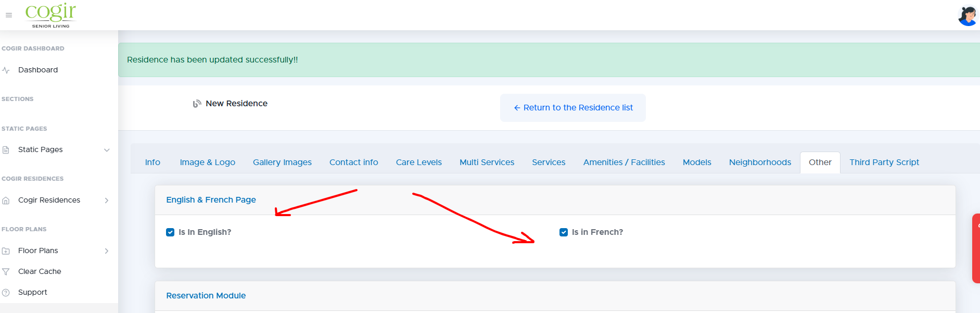The height and width of the screenshot is (313, 980).
Task: Click the Clear Cache filter icon
Action: pyautogui.click(x=6, y=272)
